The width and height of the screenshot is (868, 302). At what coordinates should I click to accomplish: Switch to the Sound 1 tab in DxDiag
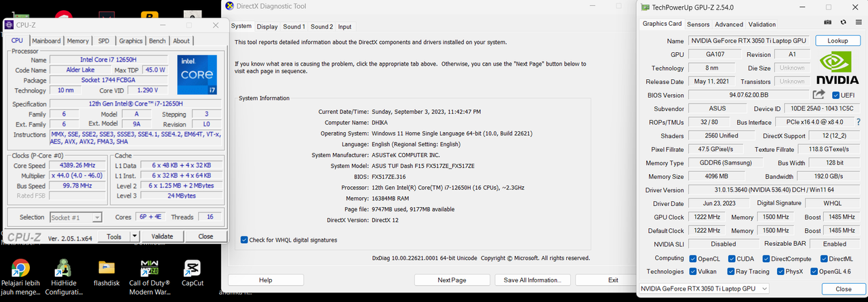click(294, 27)
